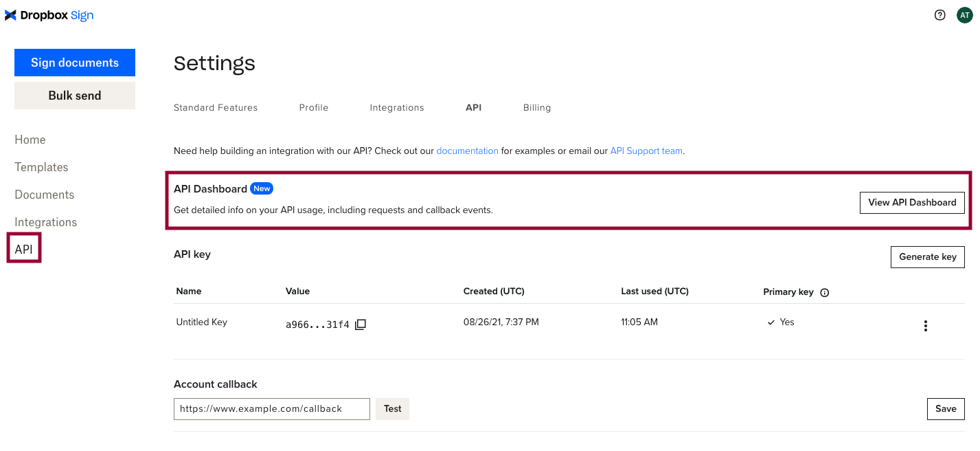Viewport: 980px width, 451px height.
Task: Generate a new API key
Action: click(927, 256)
